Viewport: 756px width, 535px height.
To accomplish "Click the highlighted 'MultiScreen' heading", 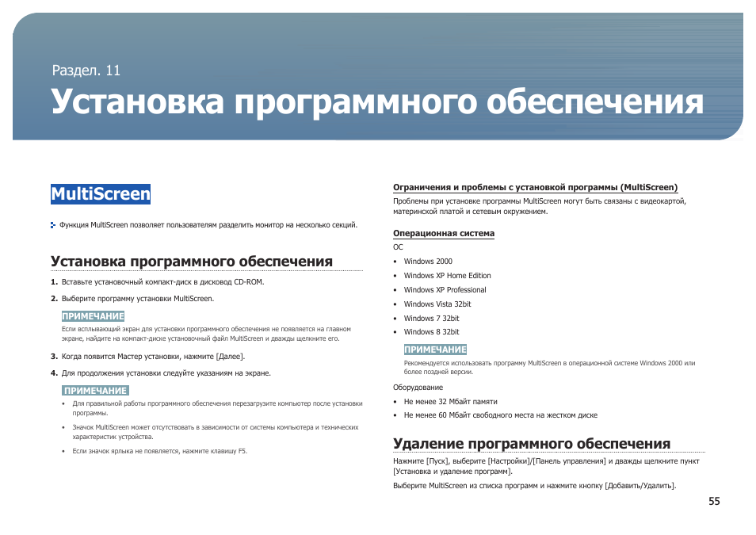I will pyautogui.click(x=100, y=194).
